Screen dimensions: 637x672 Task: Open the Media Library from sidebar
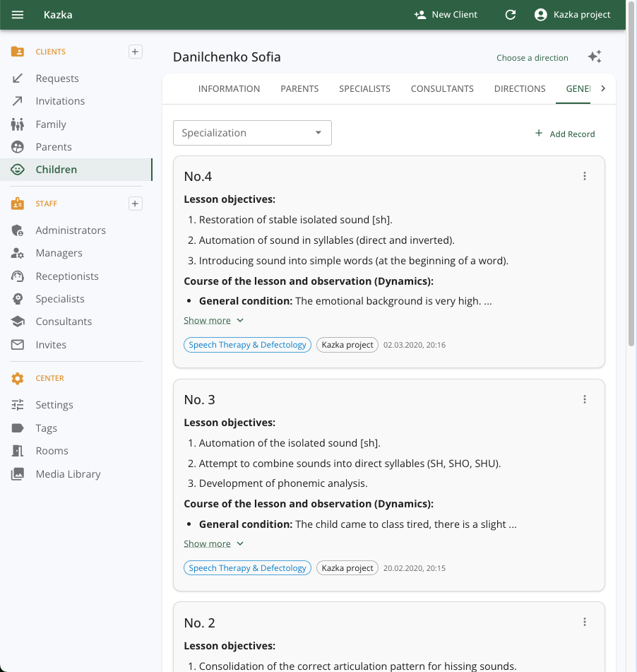(68, 474)
